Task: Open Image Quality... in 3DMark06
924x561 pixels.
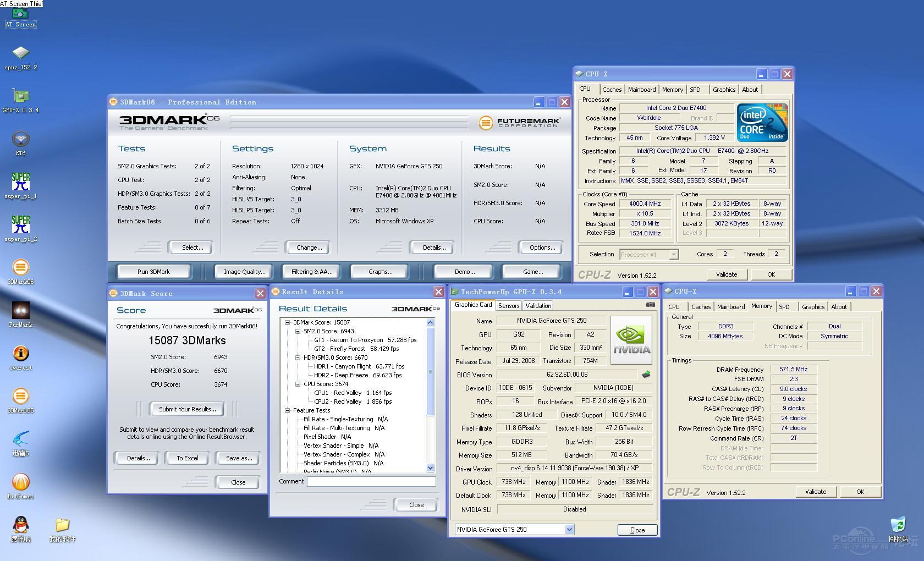Action: (x=244, y=272)
